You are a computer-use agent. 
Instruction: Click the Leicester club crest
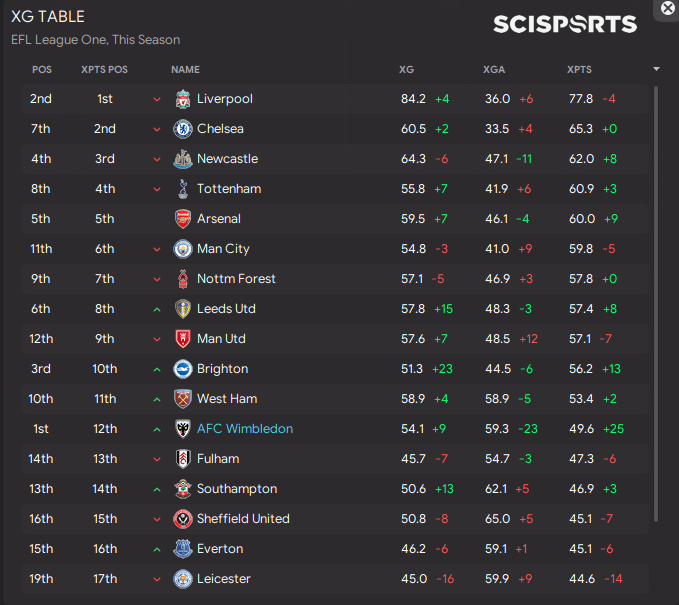(183, 579)
